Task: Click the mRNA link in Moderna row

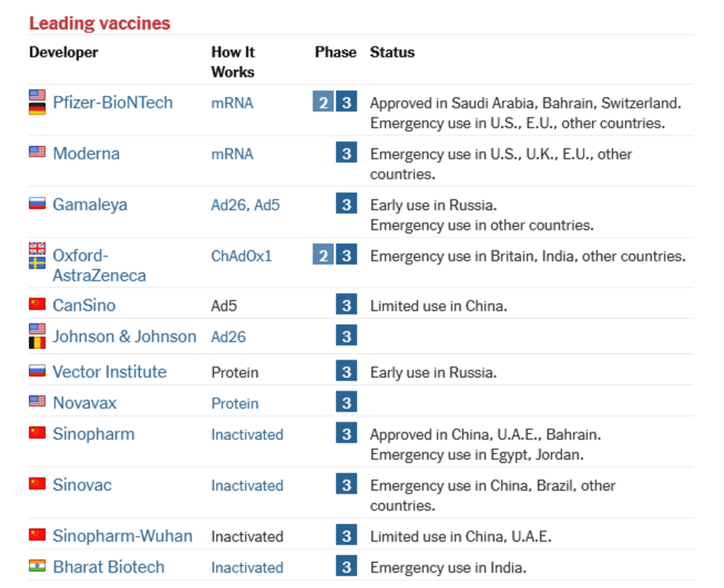Action: pos(232,154)
